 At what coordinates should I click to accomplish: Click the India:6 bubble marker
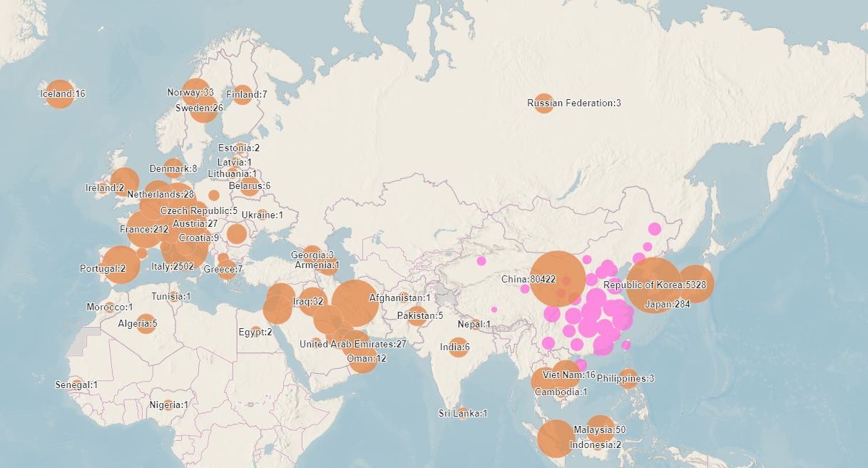pos(458,347)
